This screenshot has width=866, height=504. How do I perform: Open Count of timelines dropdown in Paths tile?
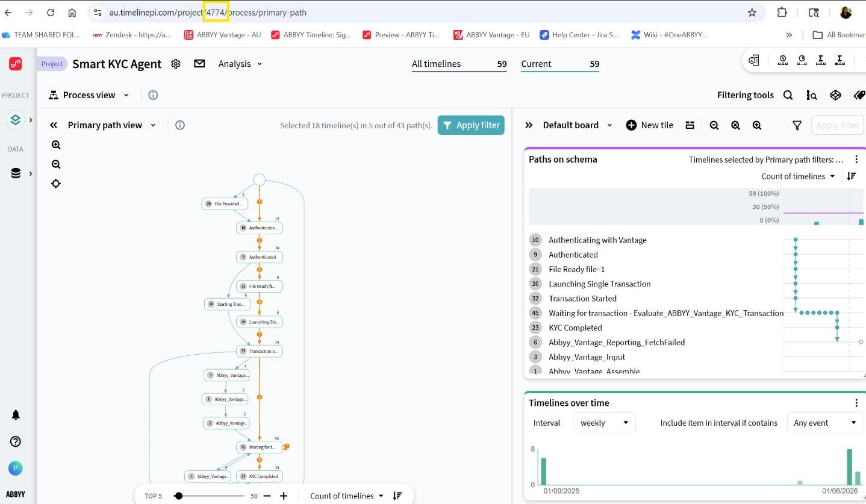pos(799,176)
